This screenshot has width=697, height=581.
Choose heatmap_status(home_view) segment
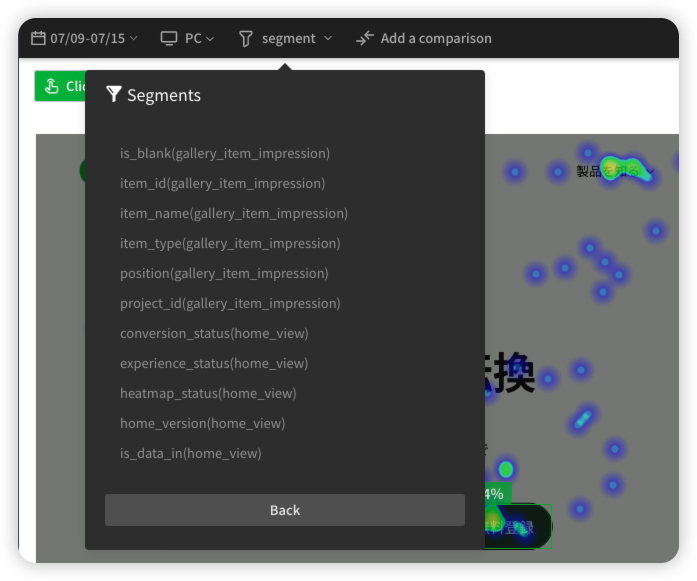pyautogui.click(x=208, y=393)
